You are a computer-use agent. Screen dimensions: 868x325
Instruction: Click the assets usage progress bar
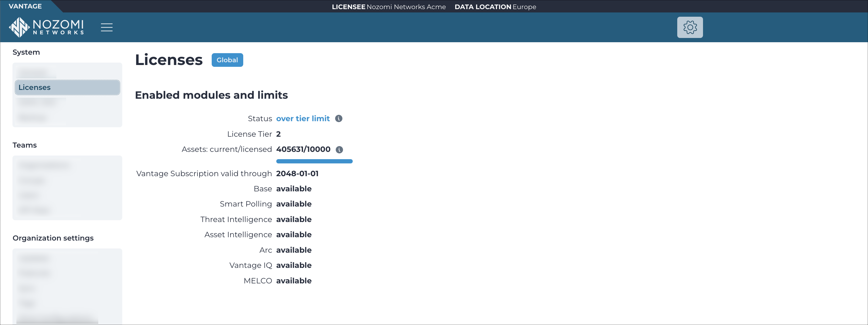pyautogui.click(x=314, y=161)
